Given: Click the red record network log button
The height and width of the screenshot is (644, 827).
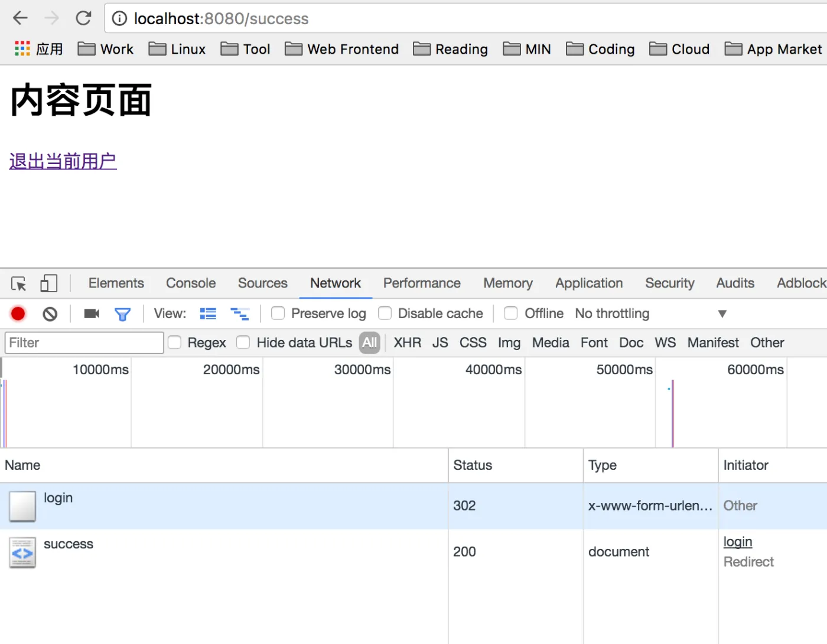Looking at the screenshot, I should pos(18,313).
